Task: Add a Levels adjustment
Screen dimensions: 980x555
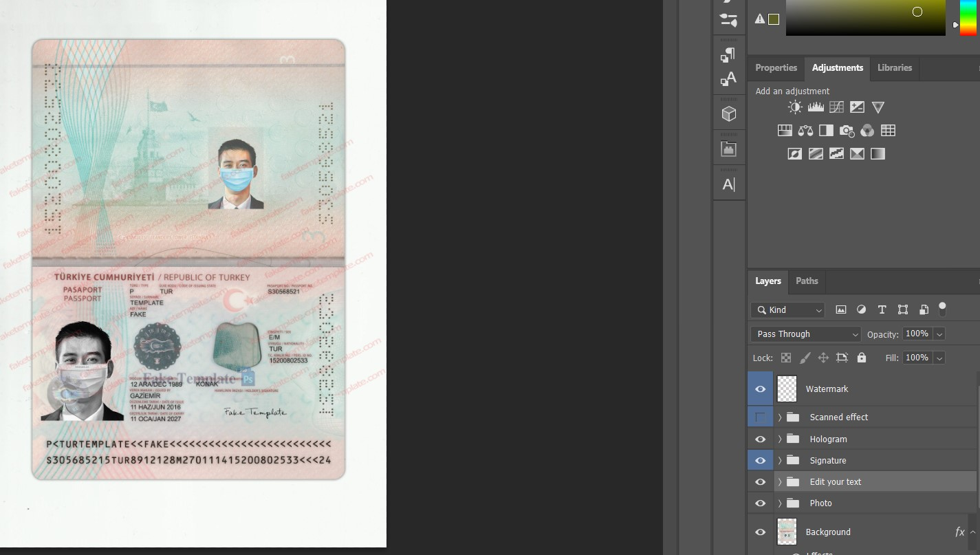Action: pos(816,107)
